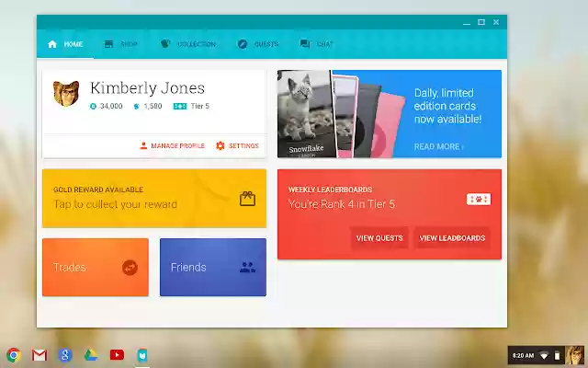Click the gift box reward icon

(247, 199)
